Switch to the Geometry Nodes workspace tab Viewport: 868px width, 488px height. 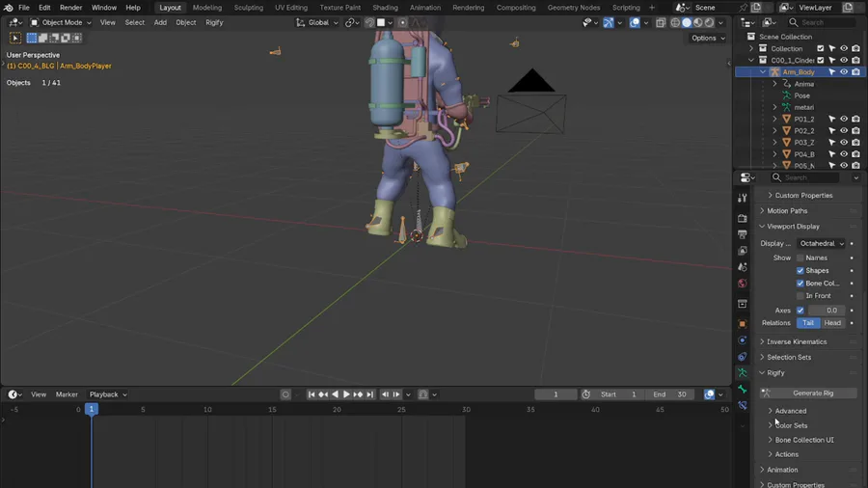(574, 8)
